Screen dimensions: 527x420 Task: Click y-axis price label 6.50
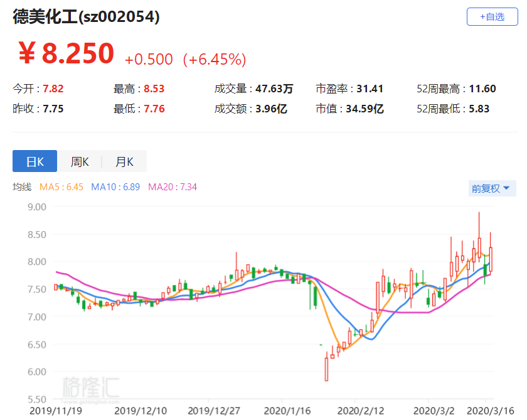tap(37, 344)
